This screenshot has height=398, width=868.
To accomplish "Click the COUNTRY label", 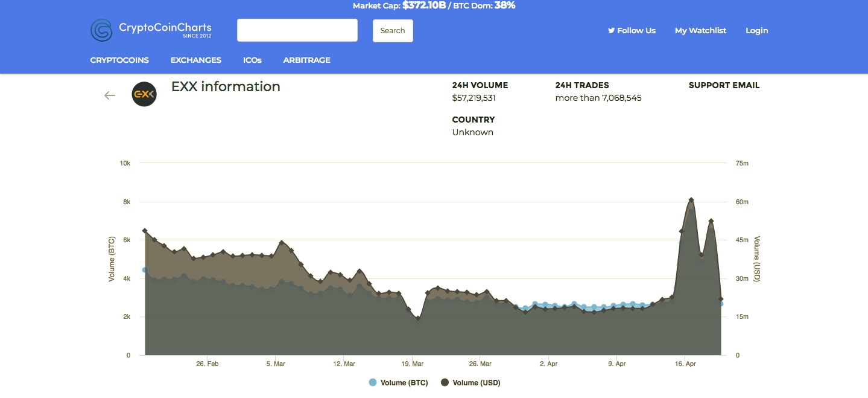I will coord(474,120).
